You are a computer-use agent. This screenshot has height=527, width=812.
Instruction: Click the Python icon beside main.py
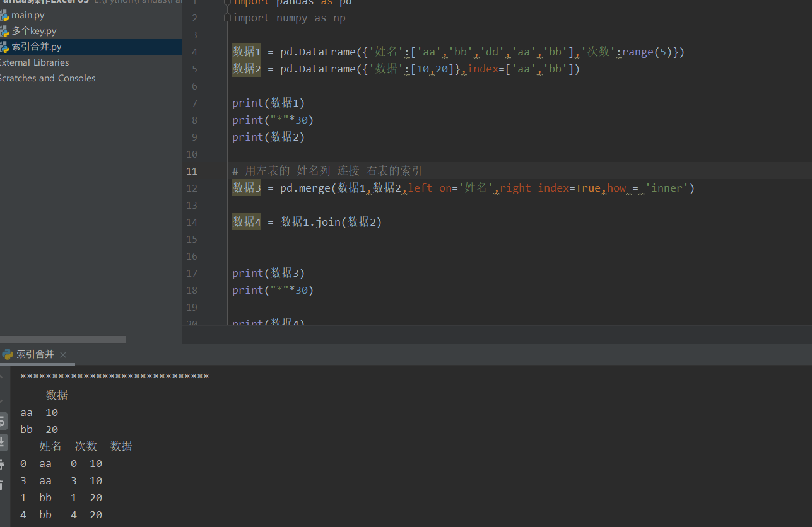point(4,15)
